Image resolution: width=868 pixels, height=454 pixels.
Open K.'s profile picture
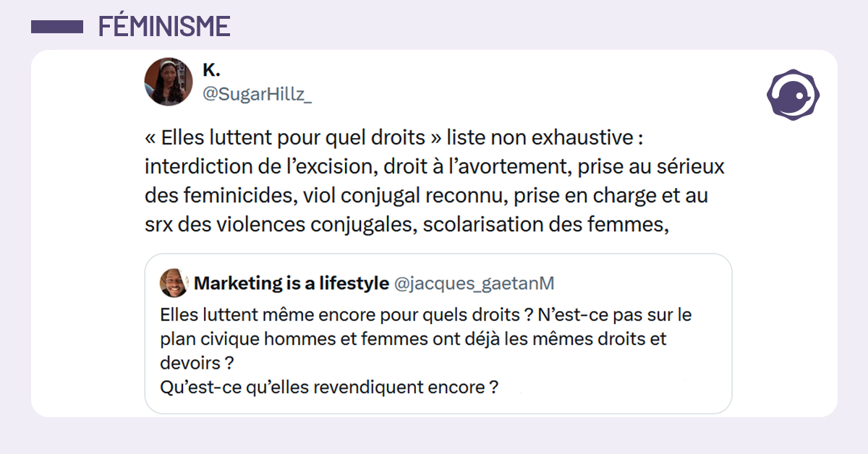point(169,81)
